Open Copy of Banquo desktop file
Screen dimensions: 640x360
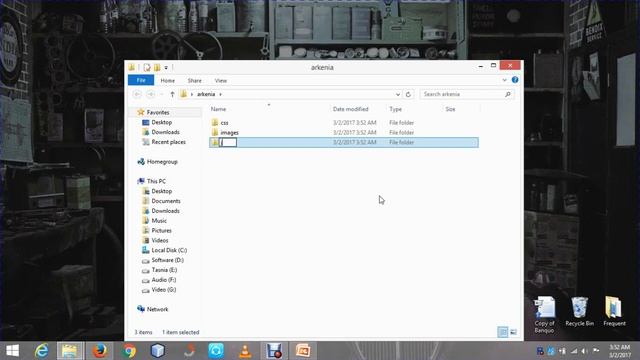[544, 315]
